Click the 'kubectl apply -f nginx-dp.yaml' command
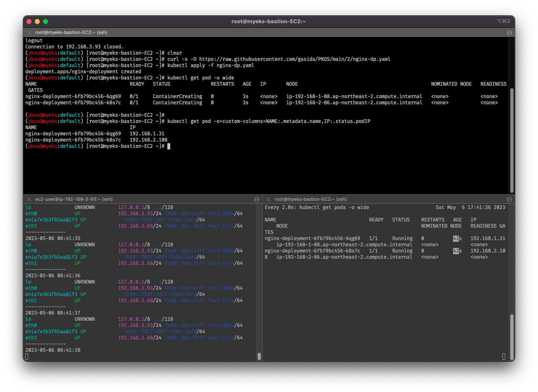 pos(211,65)
